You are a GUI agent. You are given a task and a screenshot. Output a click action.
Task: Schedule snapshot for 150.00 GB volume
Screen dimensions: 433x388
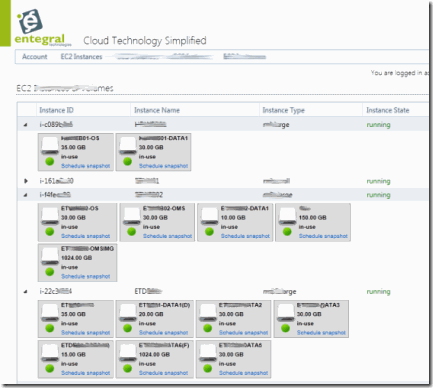(x=323, y=236)
